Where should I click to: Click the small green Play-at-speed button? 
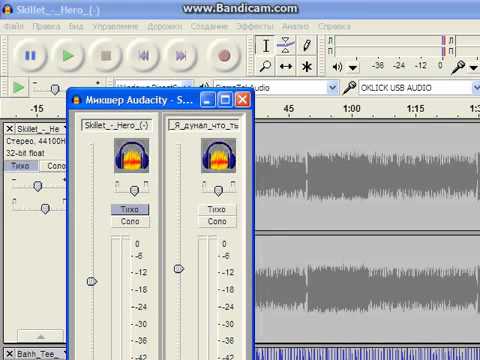coord(18,88)
